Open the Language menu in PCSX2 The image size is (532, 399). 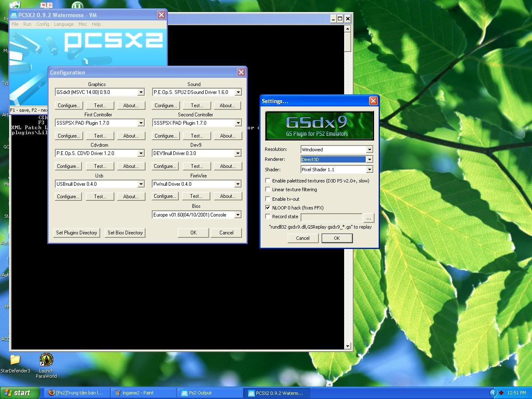click(64, 24)
